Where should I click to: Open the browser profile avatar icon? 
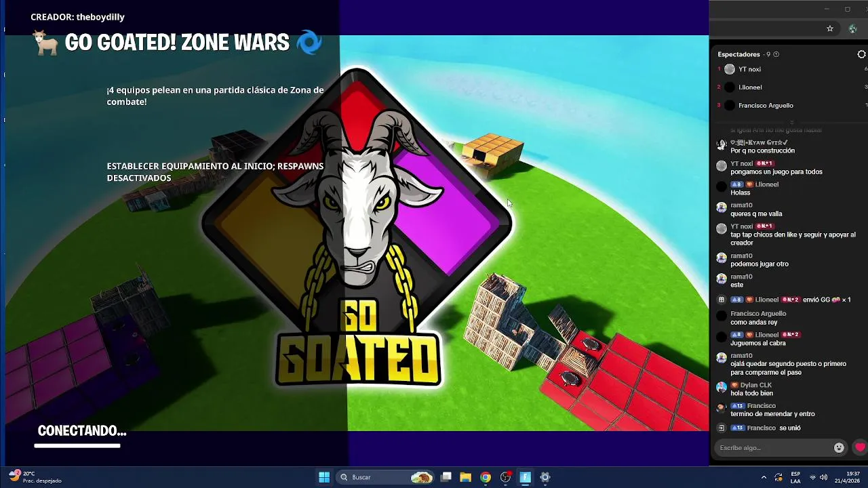point(853,28)
